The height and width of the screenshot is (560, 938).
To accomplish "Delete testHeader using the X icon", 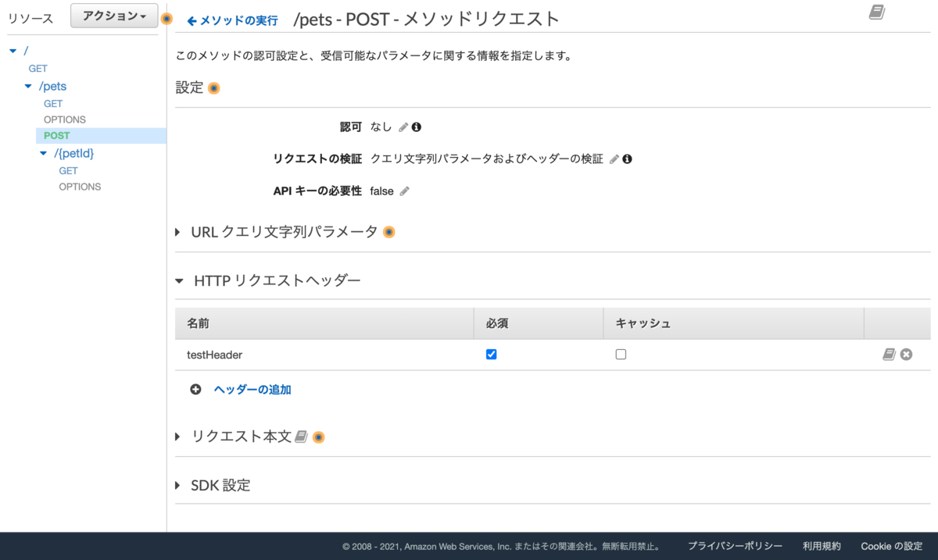I will [906, 355].
